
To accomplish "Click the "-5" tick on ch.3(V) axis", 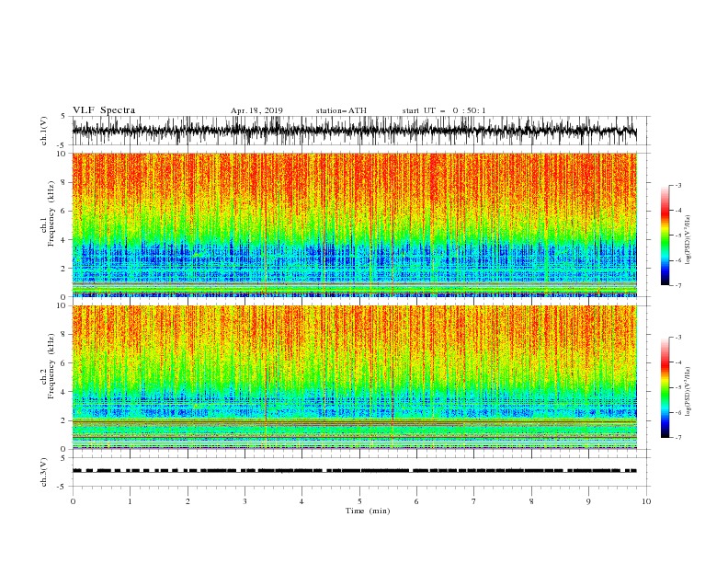I will [63, 487].
